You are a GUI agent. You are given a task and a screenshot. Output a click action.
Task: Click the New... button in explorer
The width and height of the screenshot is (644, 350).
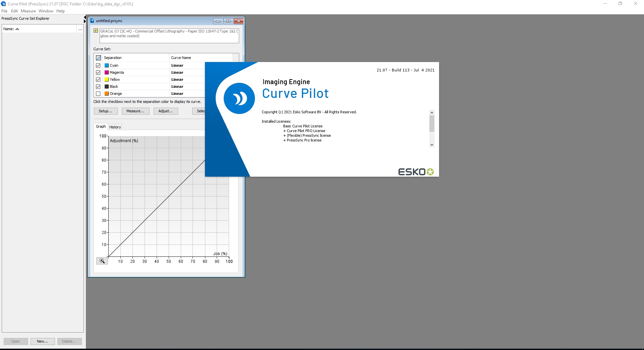(x=43, y=341)
